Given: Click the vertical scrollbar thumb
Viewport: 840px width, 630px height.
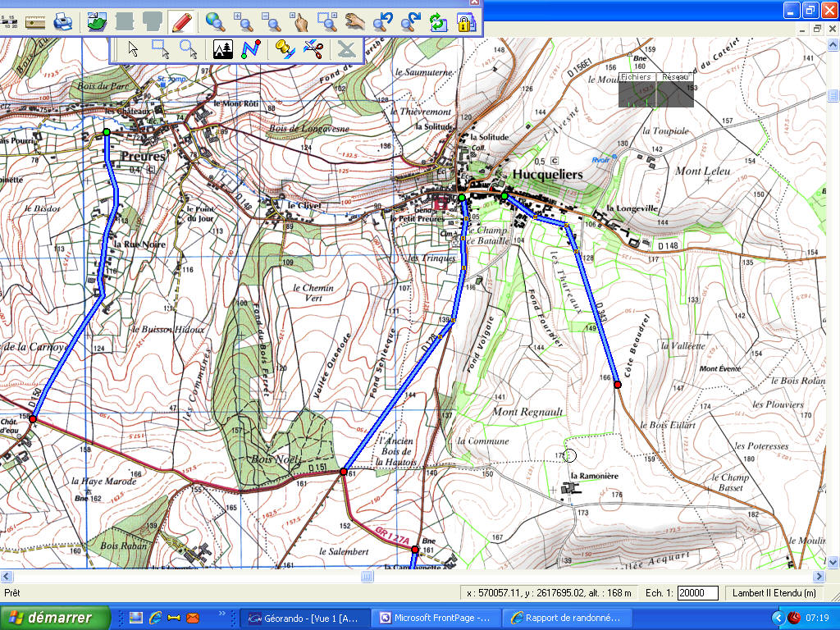Looking at the screenshot, I should [x=833, y=95].
